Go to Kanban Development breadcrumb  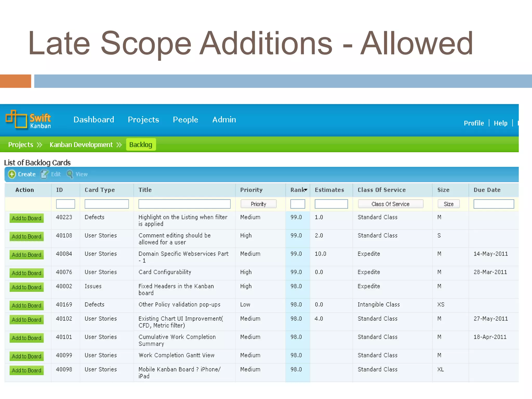pyautogui.click(x=81, y=145)
